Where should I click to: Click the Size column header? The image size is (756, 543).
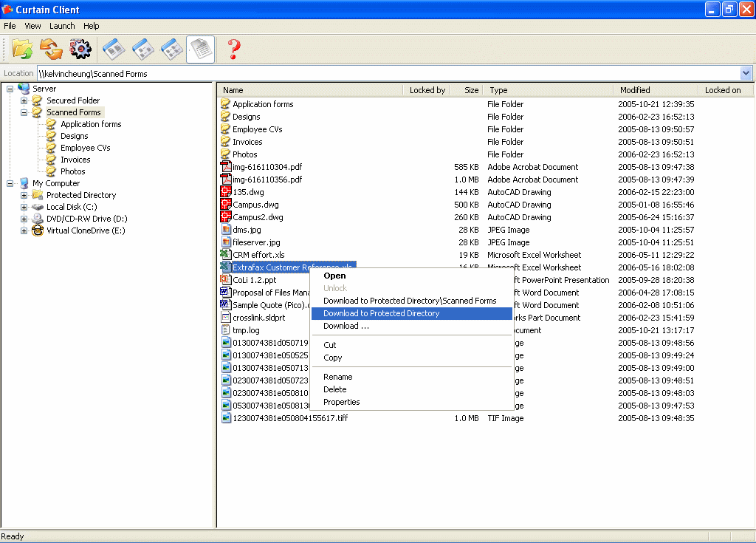click(x=471, y=90)
